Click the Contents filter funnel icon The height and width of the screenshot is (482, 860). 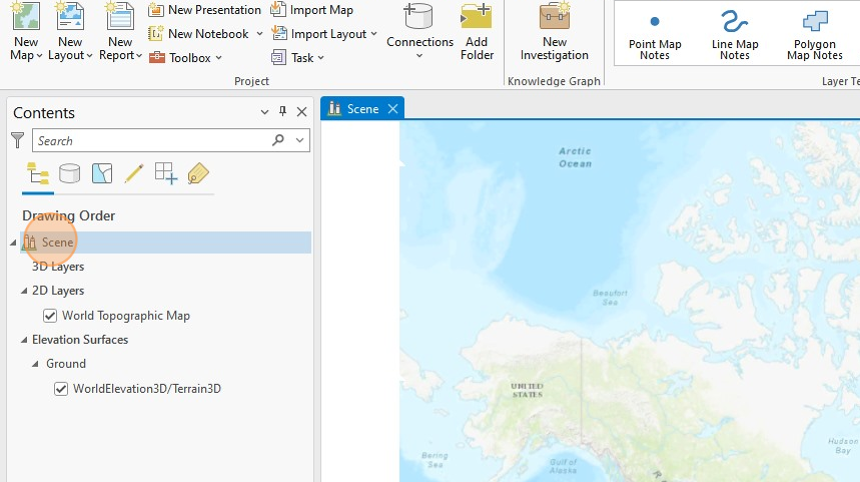click(x=18, y=140)
